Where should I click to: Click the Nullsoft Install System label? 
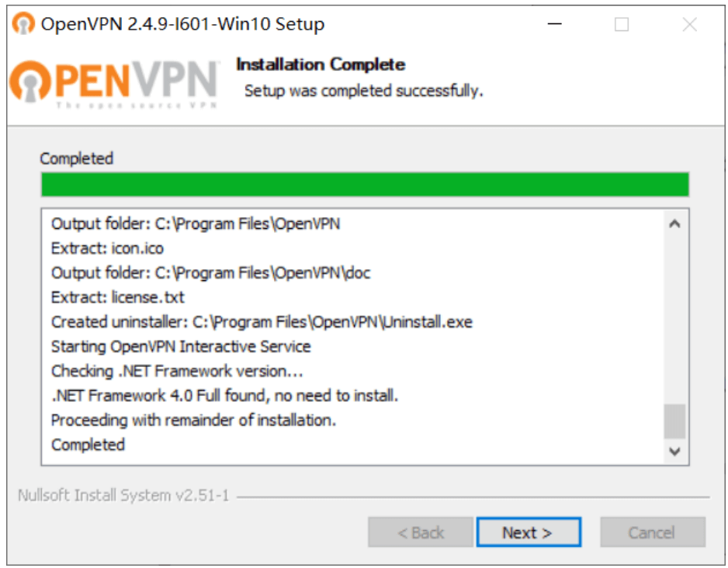coord(123,495)
